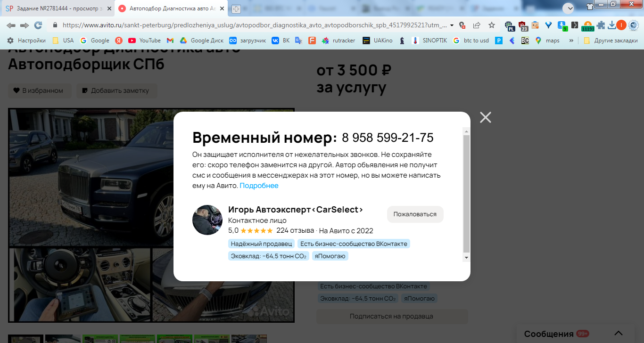Open the Google Translate bookmark icon
Screen dimensions: 644x343
pyautogui.click(x=298, y=41)
